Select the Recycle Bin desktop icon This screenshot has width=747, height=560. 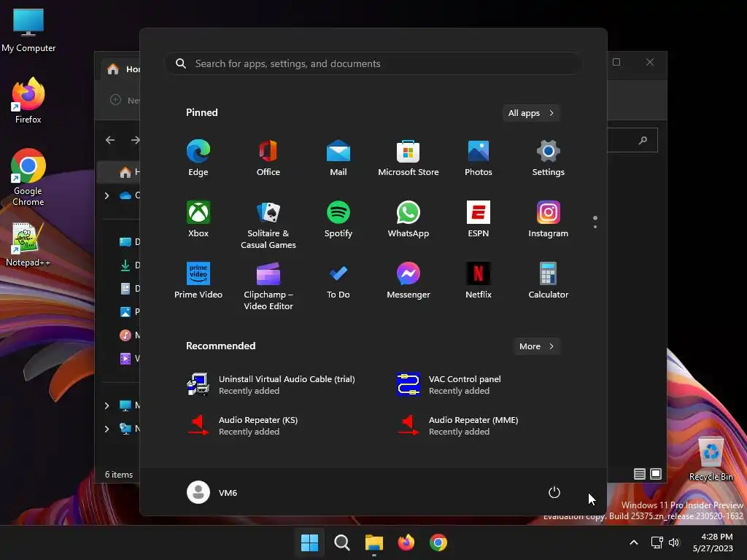click(x=711, y=459)
